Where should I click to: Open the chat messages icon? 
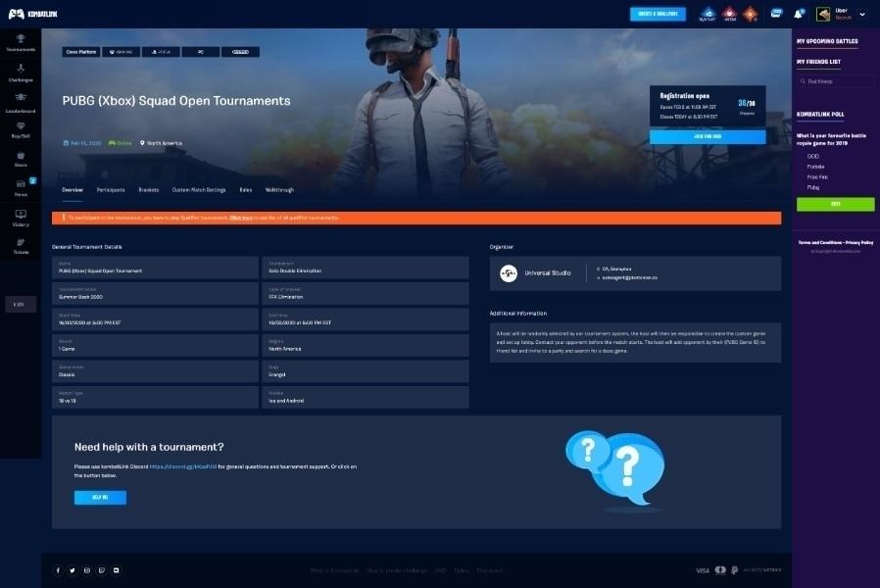(x=775, y=13)
